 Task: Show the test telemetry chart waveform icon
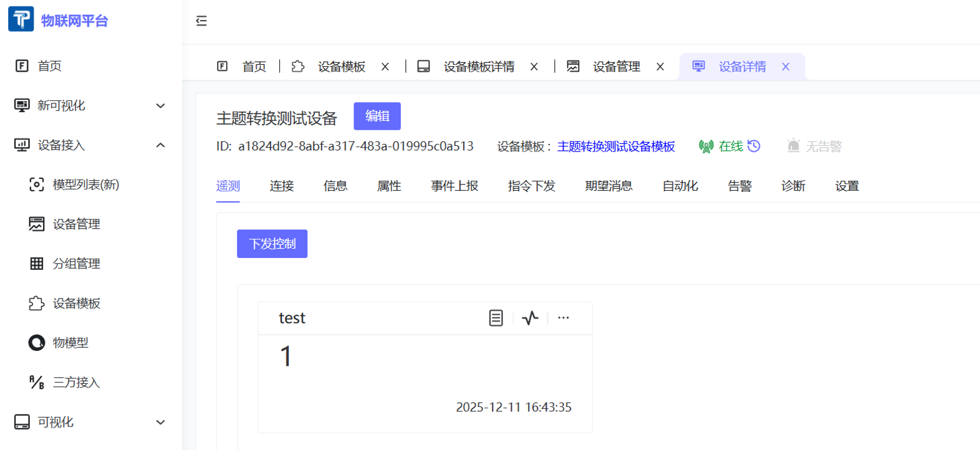530,318
